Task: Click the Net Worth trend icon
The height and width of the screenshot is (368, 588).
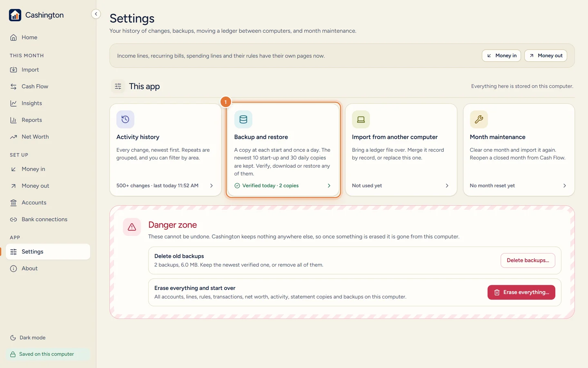Action: [13, 137]
